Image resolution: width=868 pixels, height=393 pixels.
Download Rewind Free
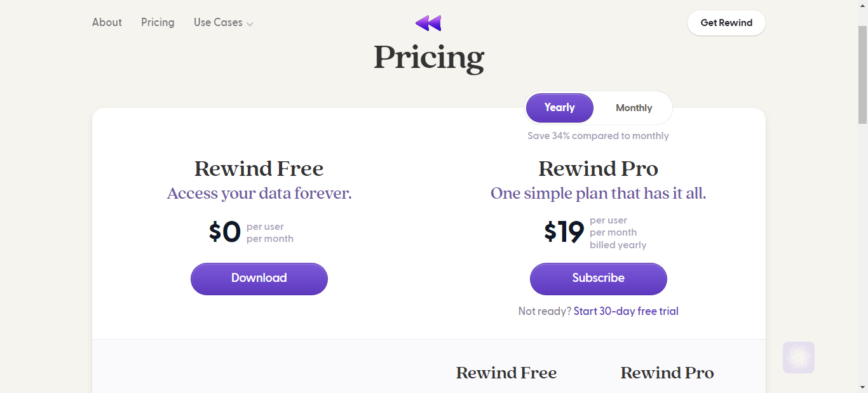coord(259,279)
